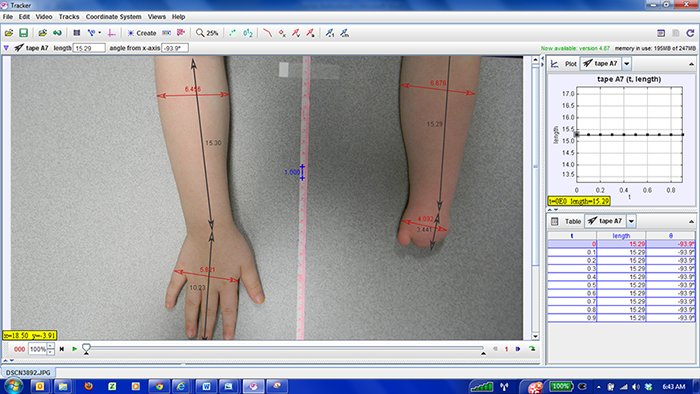Viewport: 700px width, 394px height.
Task: Click the 'Now available: version 4.87' link
Action: (x=575, y=48)
